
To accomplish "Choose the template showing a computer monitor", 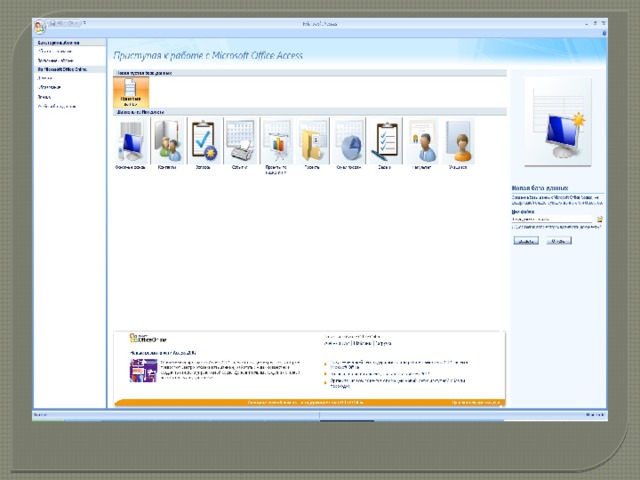I will [x=131, y=144].
